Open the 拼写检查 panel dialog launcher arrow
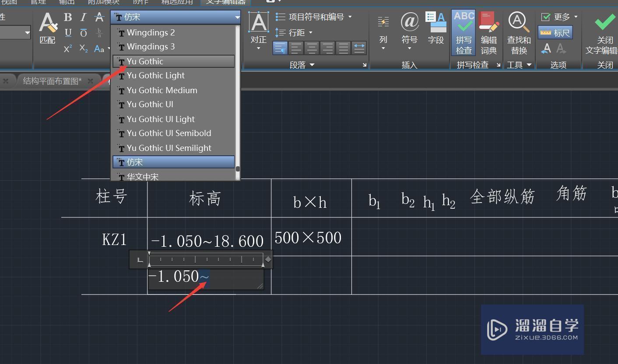 pos(498,65)
